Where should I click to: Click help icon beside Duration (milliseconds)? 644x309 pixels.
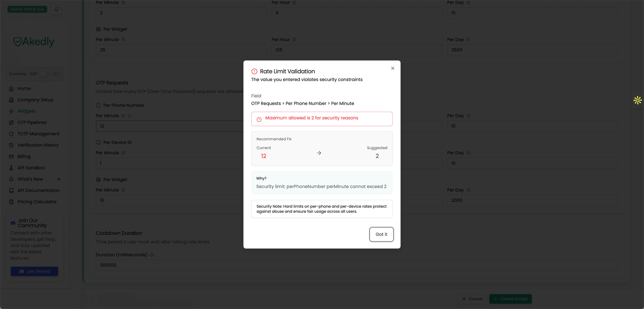tap(152, 255)
